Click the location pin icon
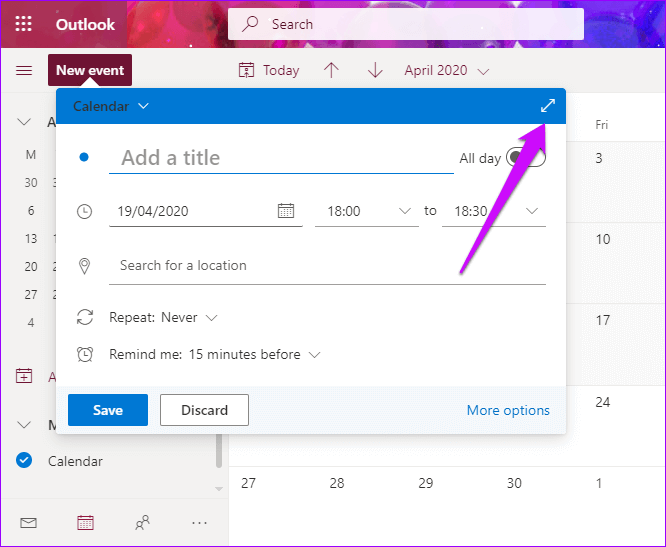 click(85, 266)
